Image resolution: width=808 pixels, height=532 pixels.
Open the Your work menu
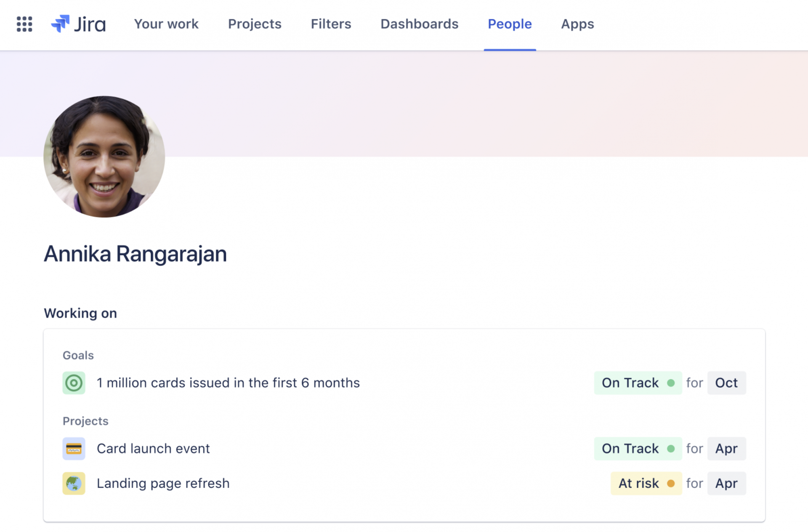tap(166, 24)
